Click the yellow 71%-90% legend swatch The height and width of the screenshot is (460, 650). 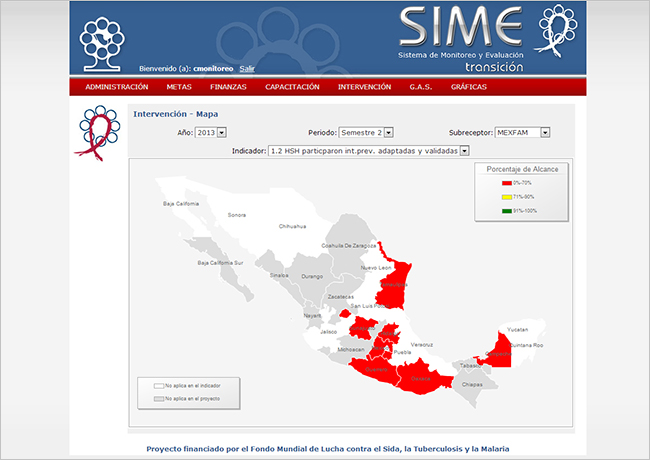tap(506, 197)
